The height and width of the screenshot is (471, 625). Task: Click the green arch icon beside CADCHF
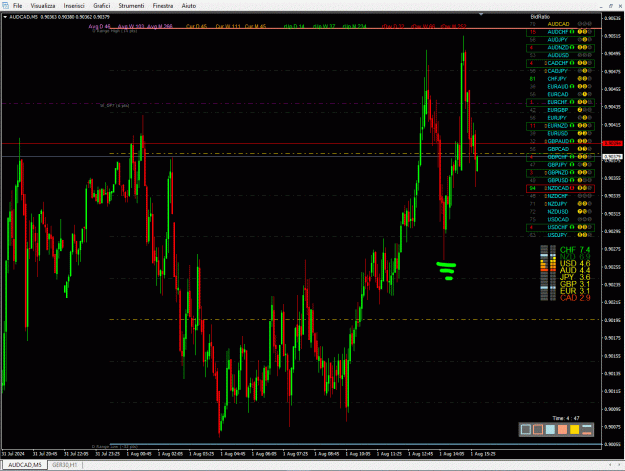572,63
